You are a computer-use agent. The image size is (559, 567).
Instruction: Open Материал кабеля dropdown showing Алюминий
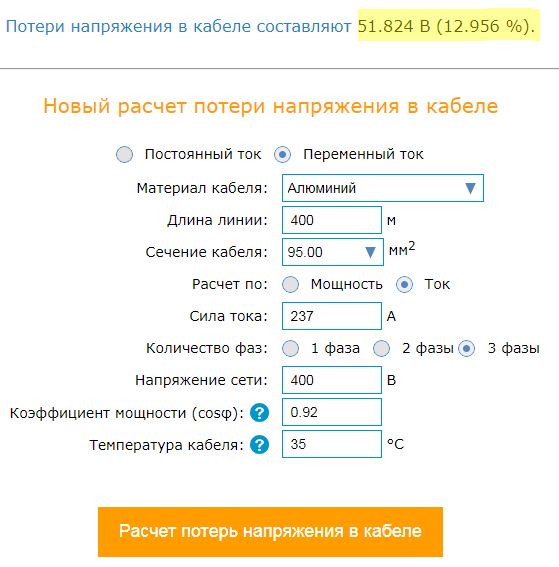[383, 188]
